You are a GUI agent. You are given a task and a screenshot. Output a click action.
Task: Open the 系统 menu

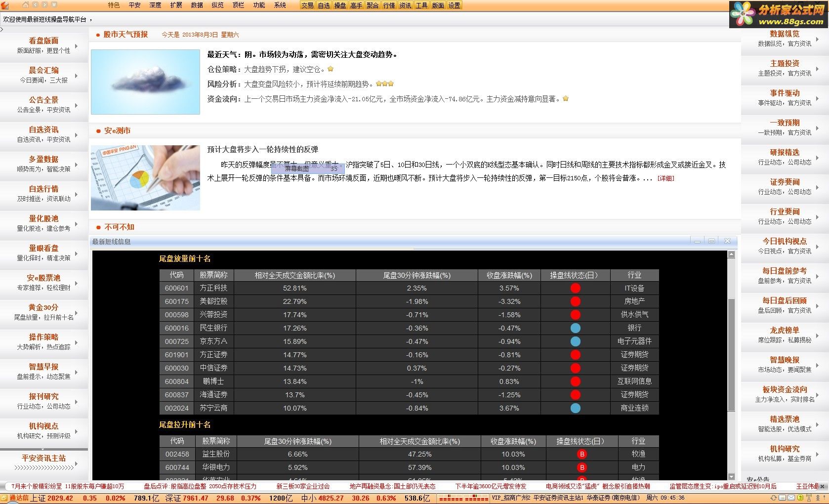[x=280, y=5]
